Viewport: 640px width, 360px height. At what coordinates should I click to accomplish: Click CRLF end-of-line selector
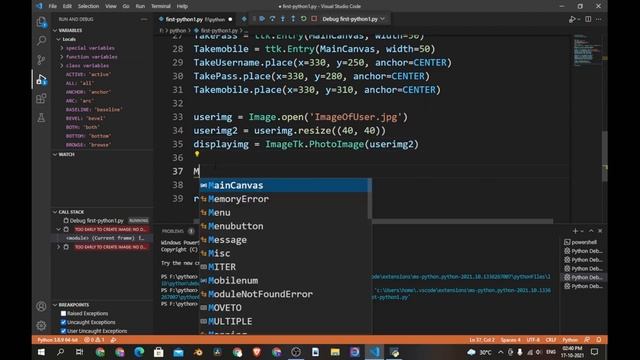pyautogui.click(x=551, y=340)
